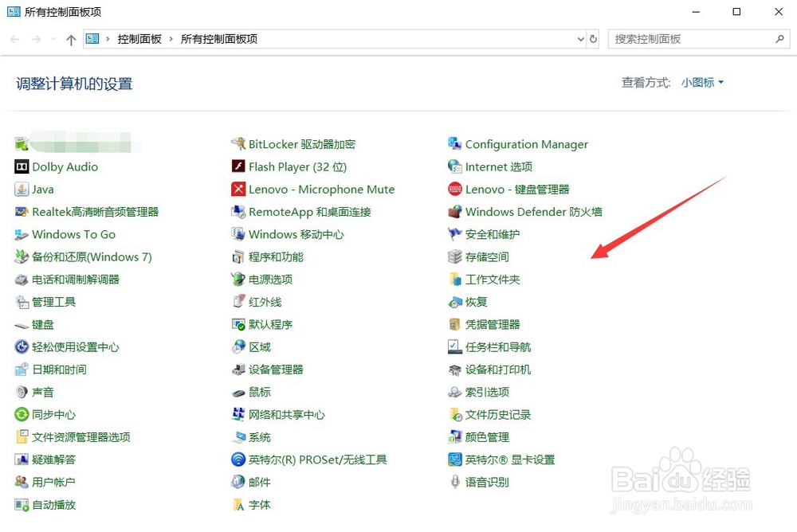Open the 区域 link
Screen dimensions: 797x532
click(x=260, y=347)
